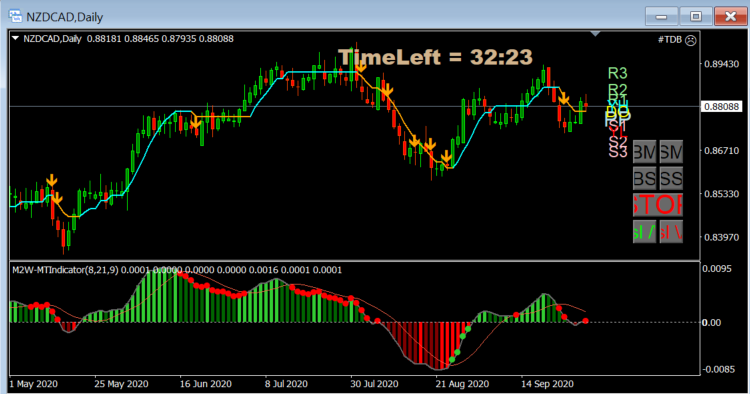Image resolution: width=750 pixels, height=394 pixels.
Task: Click the NZDCAD,Daily window title text
Action: (x=65, y=17)
